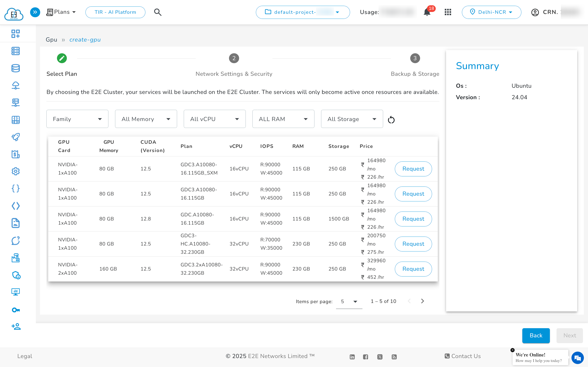Click the Back button
This screenshot has height=367, width=588.
tap(536, 336)
